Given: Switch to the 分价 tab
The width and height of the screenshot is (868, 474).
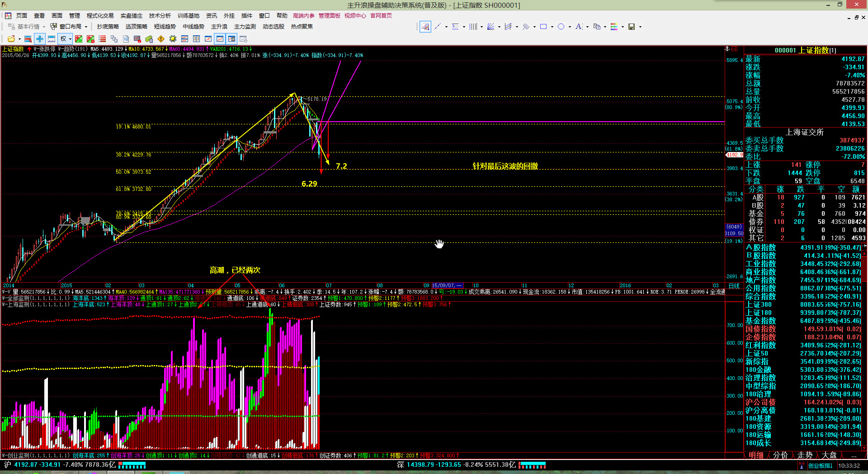Looking at the screenshot, I should coord(780,455).
